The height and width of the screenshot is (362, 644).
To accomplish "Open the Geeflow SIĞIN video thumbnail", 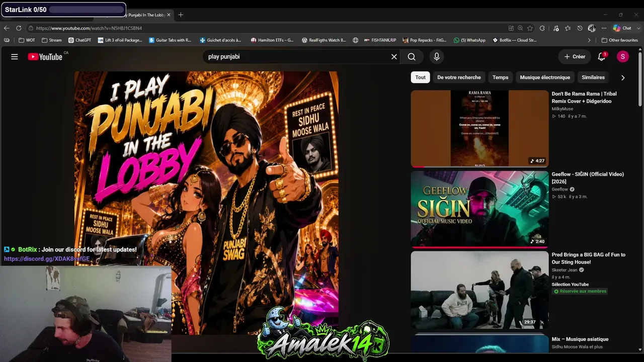I will point(479,209).
